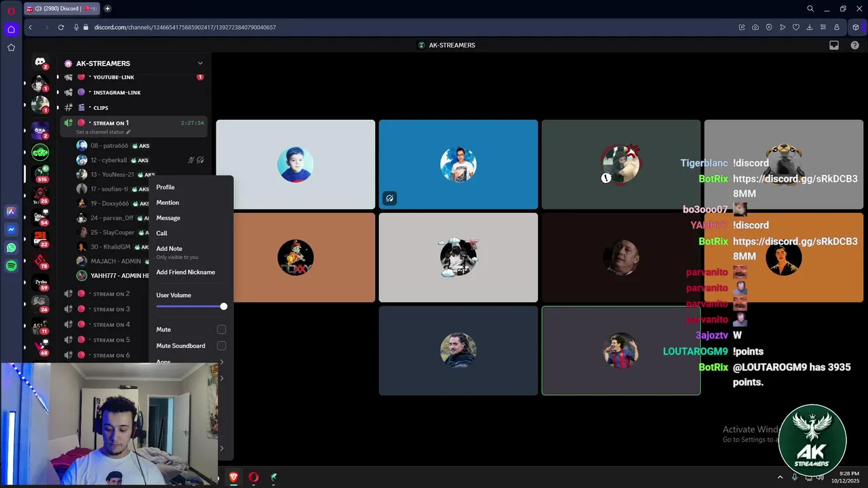The image size is (868, 488).
Task: Open Spotify in Opera sidebar
Action: 11,266
